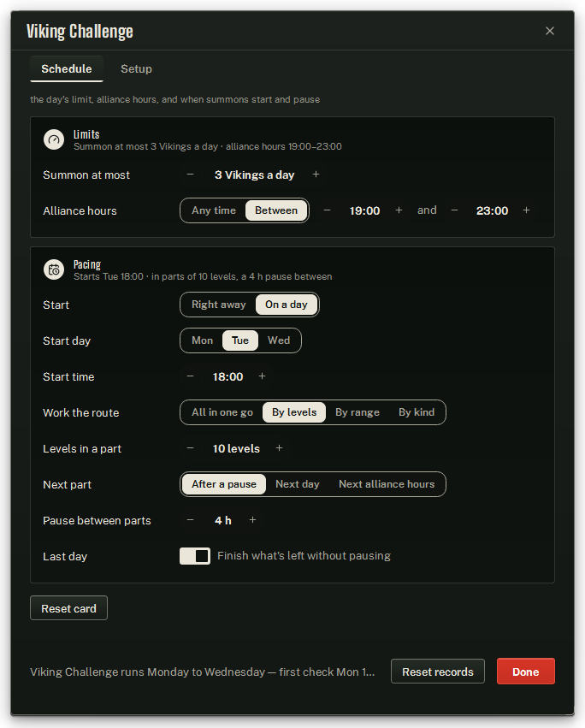Toggle the Last day finish-without-pausing switch

[x=195, y=556]
